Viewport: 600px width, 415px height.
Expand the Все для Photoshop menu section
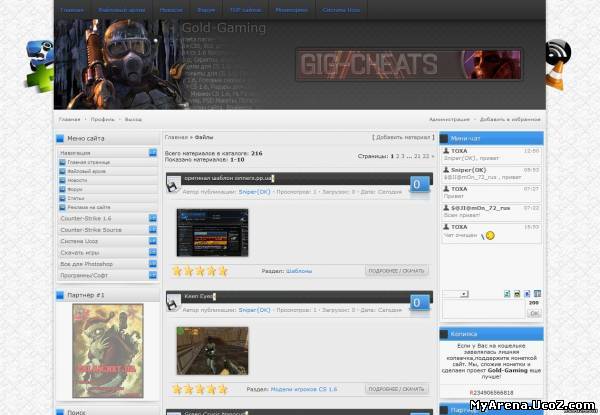tap(153, 264)
